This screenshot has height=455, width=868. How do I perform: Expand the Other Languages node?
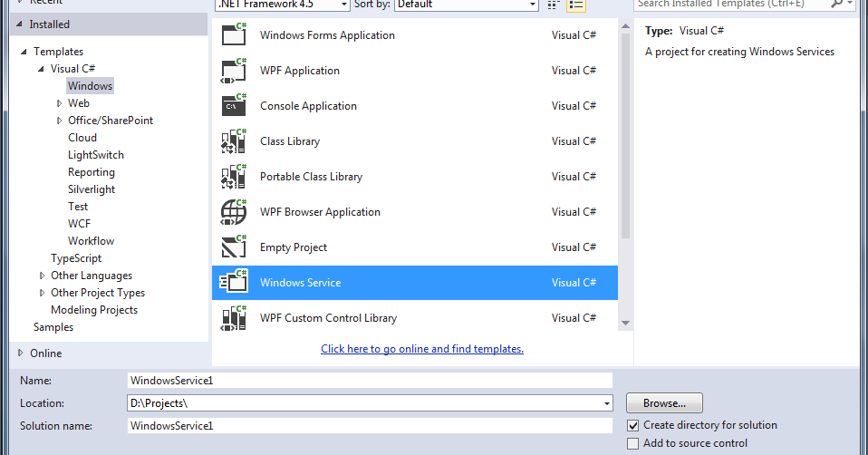point(42,276)
